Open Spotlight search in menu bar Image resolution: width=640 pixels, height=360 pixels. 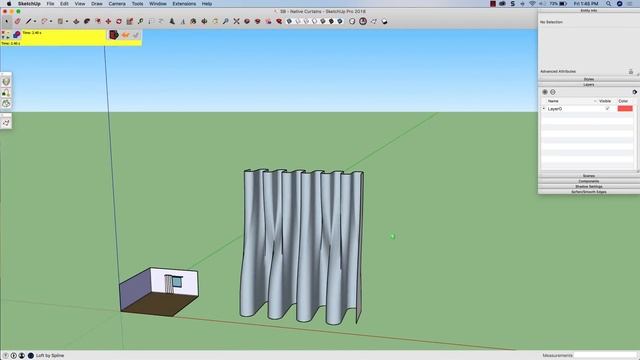pos(608,4)
